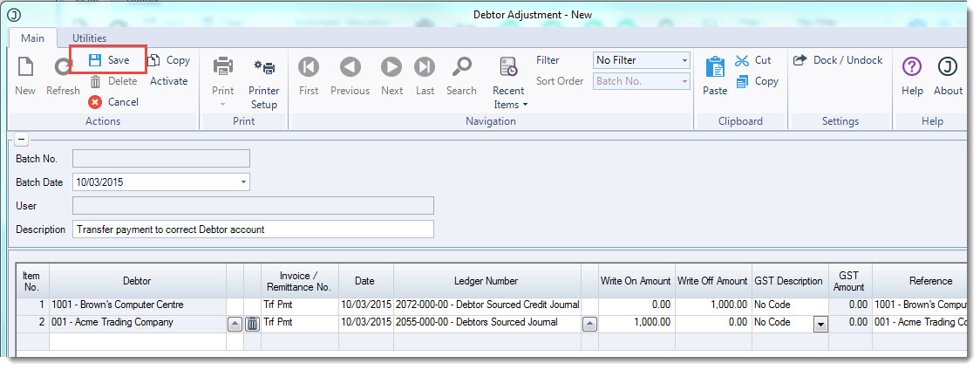Image resolution: width=980 pixels, height=370 pixels.
Task: Click the Debtor column header
Action: 138,281
